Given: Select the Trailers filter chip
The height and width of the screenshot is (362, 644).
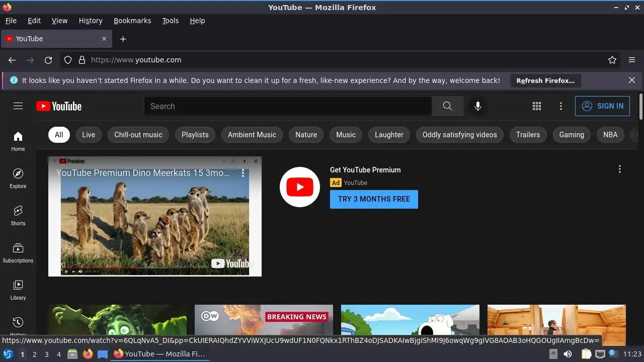Looking at the screenshot, I should tap(528, 135).
